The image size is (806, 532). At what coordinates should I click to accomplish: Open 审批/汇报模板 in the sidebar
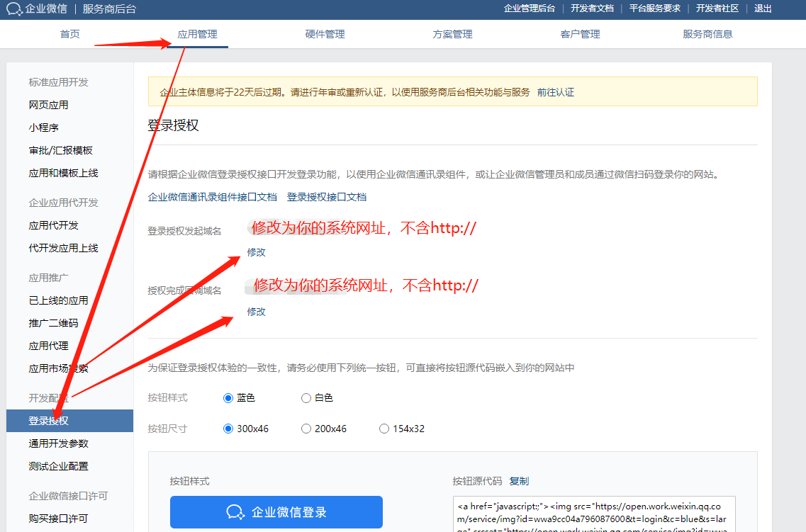(61, 150)
